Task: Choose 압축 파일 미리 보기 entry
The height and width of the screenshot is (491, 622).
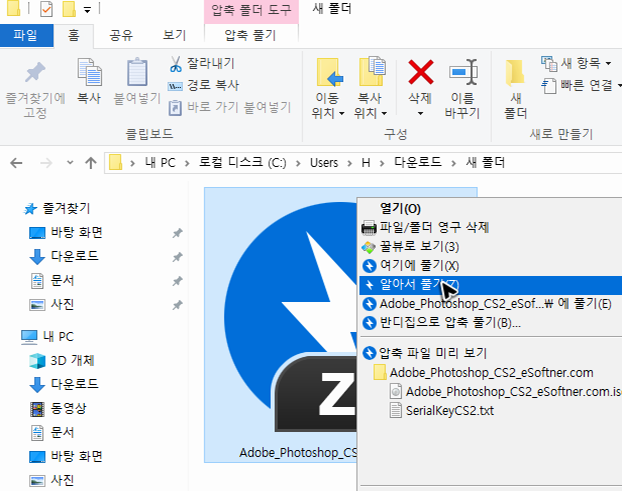Action: tap(490, 353)
